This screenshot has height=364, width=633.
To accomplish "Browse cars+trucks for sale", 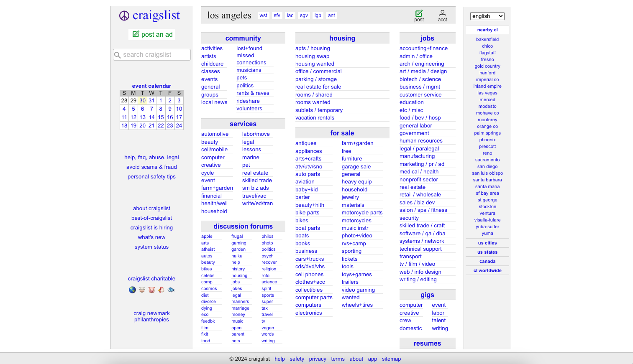I will click(310, 259).
